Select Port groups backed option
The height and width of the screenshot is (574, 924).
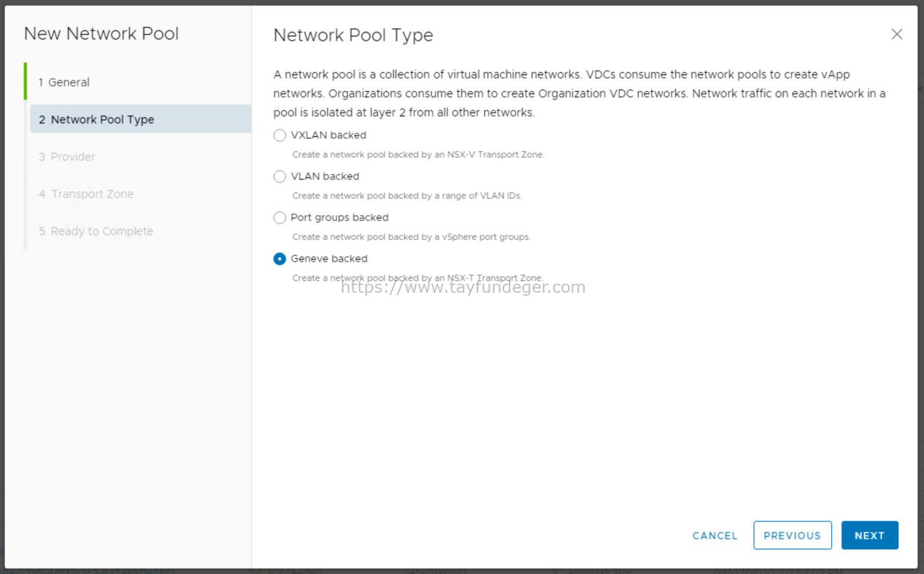point(279,218)
